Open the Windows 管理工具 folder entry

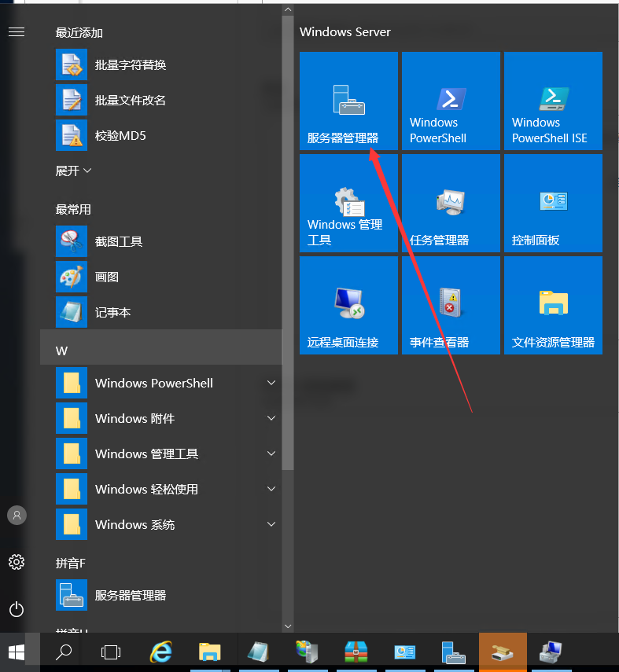(161, 454)
